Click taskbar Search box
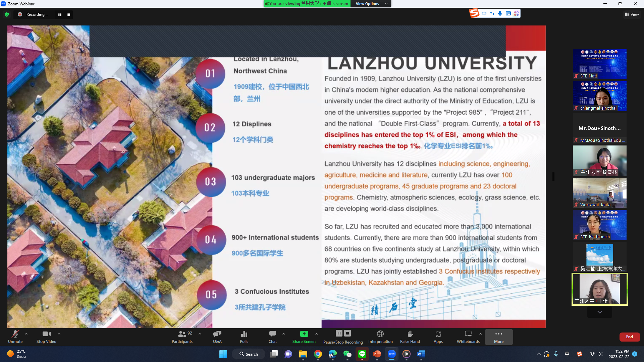The width and height of the screenshot is (644, 362). (249, 354)
